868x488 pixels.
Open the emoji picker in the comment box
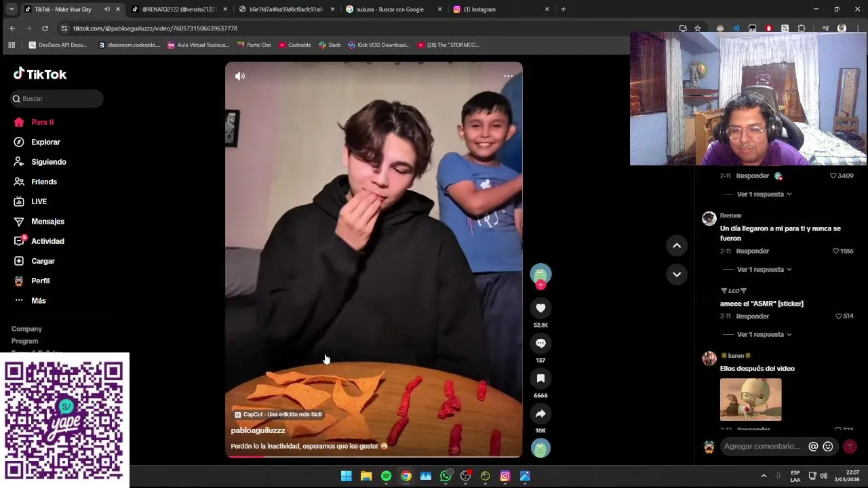coord(828,447)
